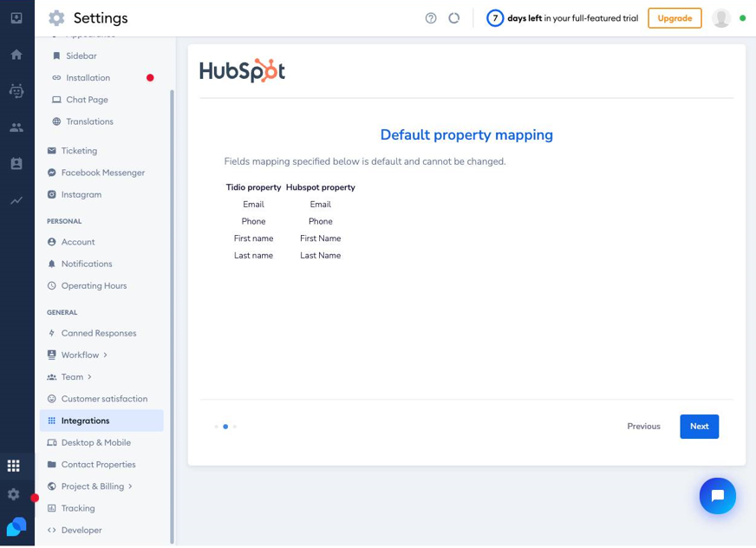Select Integrations in settings menu
Viewport: 756px width, 548px height.
point(101,421)
